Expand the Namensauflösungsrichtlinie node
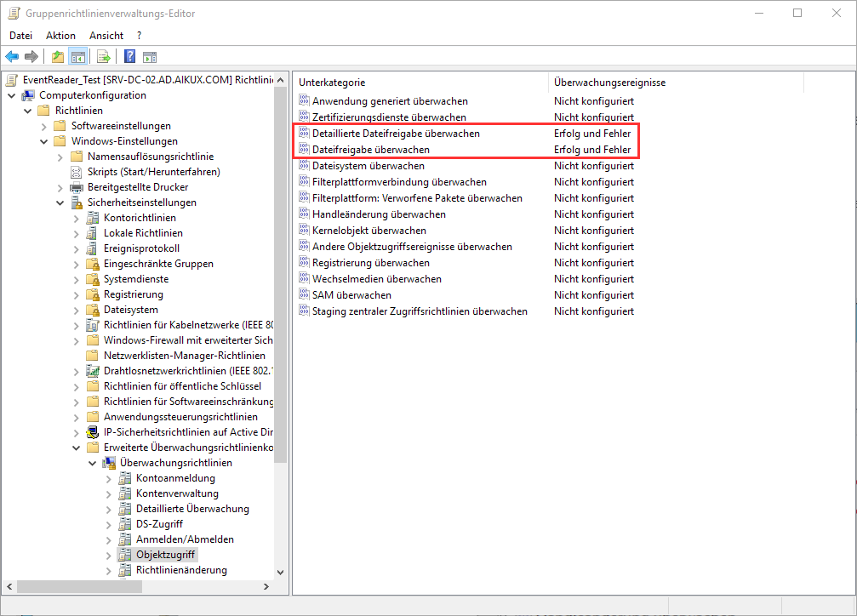Screen dimensions: 857x616 coord(60,157)
